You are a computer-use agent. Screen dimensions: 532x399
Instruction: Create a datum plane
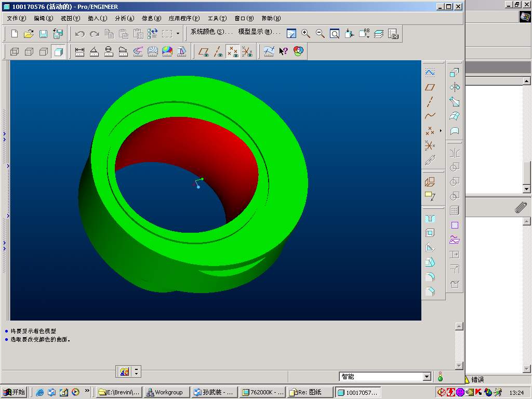click(x=430, y=87)
